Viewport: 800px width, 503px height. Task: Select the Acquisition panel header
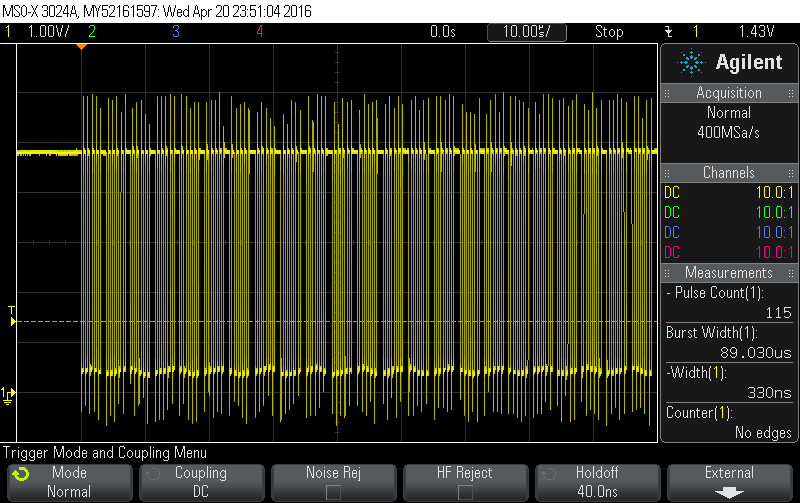pyautogui.click(x=729, y=93)
